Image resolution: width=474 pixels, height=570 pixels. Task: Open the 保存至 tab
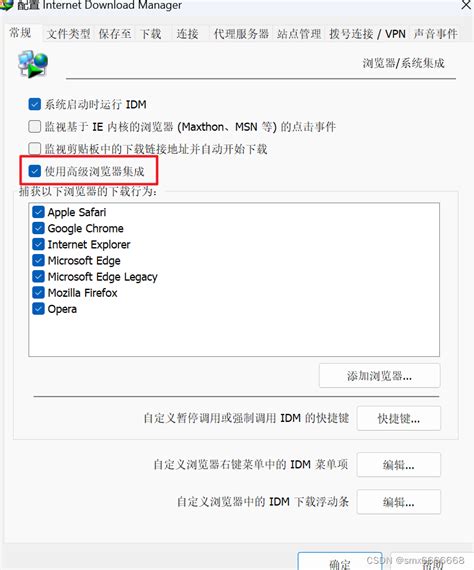(x=115, y=34)
